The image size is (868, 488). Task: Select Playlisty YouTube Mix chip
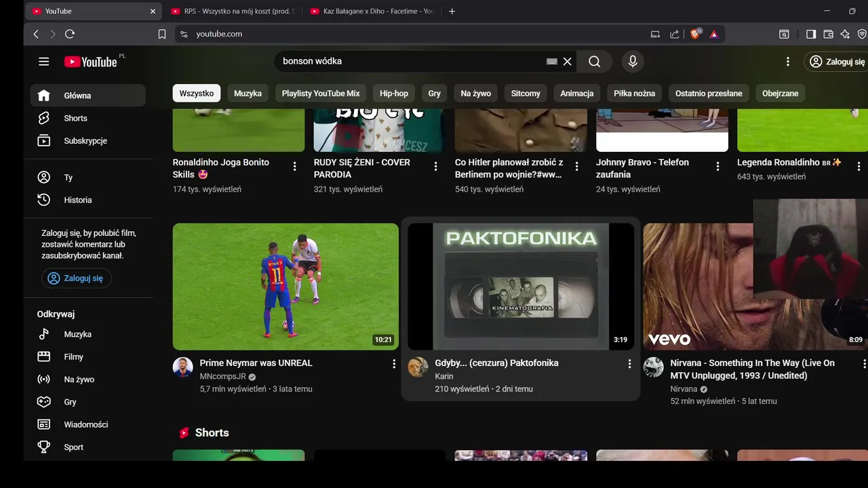click(x=321, y=94)
